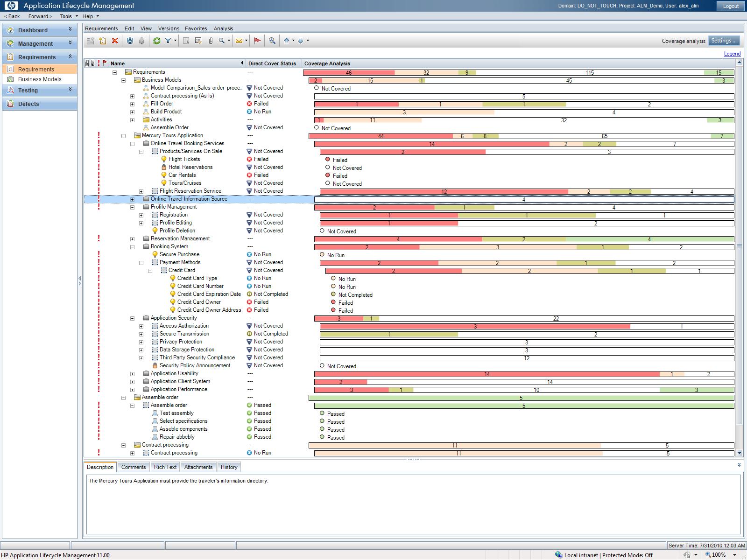Viewport: 747px width, 560px height.
Task: Click inside the Description text area
Action: (414, 504)
